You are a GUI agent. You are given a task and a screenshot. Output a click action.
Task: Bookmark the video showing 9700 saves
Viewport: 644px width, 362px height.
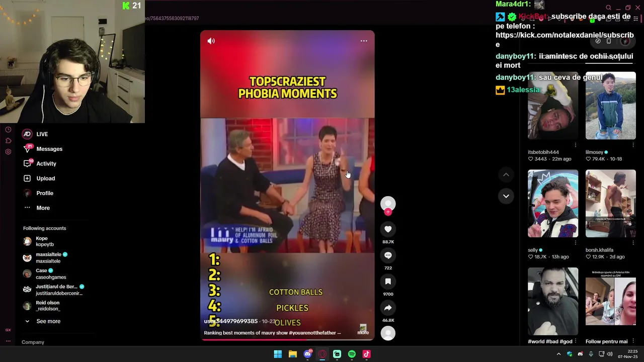(x=388, y=282)
